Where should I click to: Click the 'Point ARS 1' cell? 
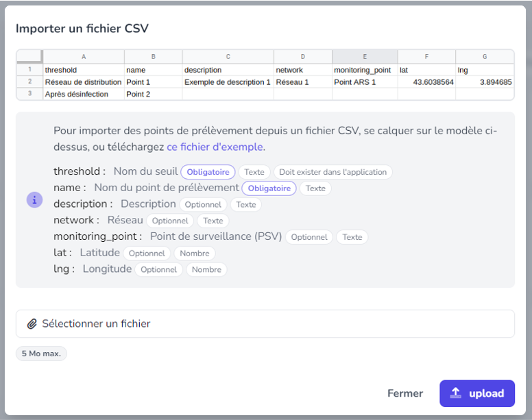click(365, 82)
